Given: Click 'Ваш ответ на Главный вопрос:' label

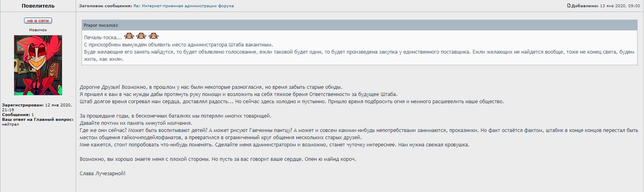Looking at the screenshot, I should [x=38, y=120].
